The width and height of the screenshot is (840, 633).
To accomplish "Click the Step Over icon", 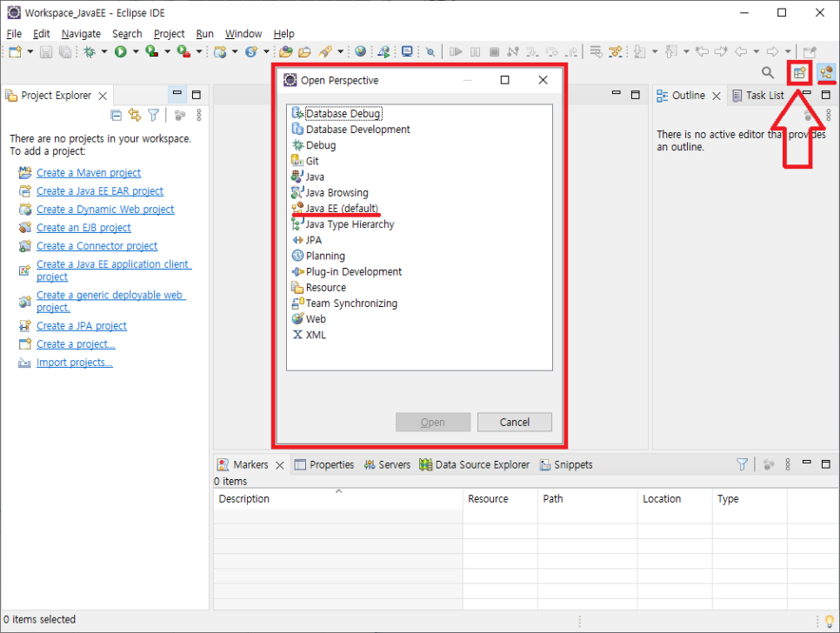I will pos(552,52).
